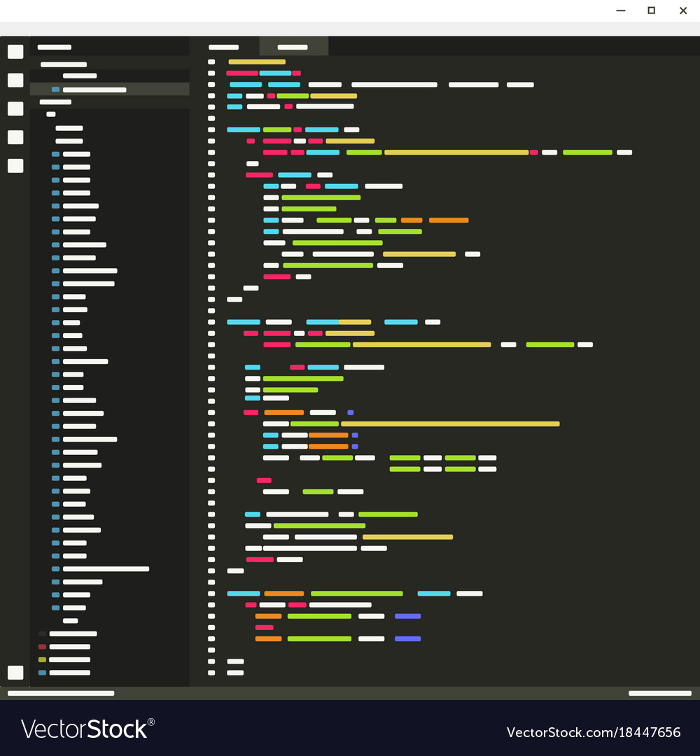Select the highlighted file row in the sidebar
The height and width of the screenshot is (756, 700).
click(109, 89)
